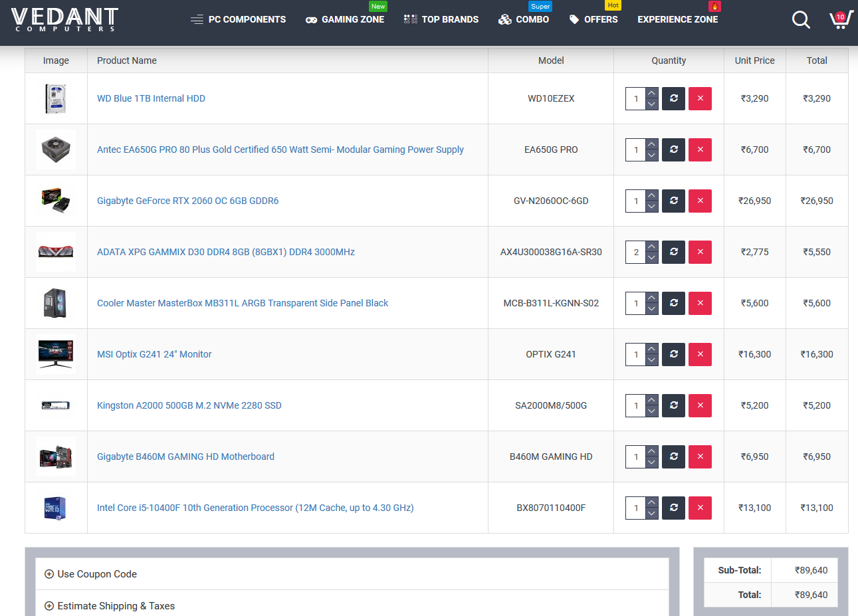Go to Vedant Computers logo home
Image resolution: width=858 pixels, height=616 pixels.
[x=64, y=20]
